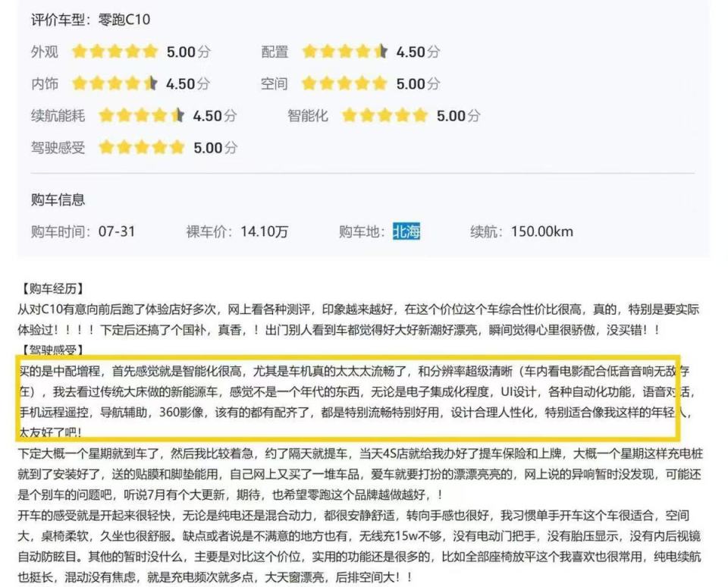This screenshot has width=728, height=587.
Task: Click the 内饰 star rating stars
Action: [x=115, y=83]
